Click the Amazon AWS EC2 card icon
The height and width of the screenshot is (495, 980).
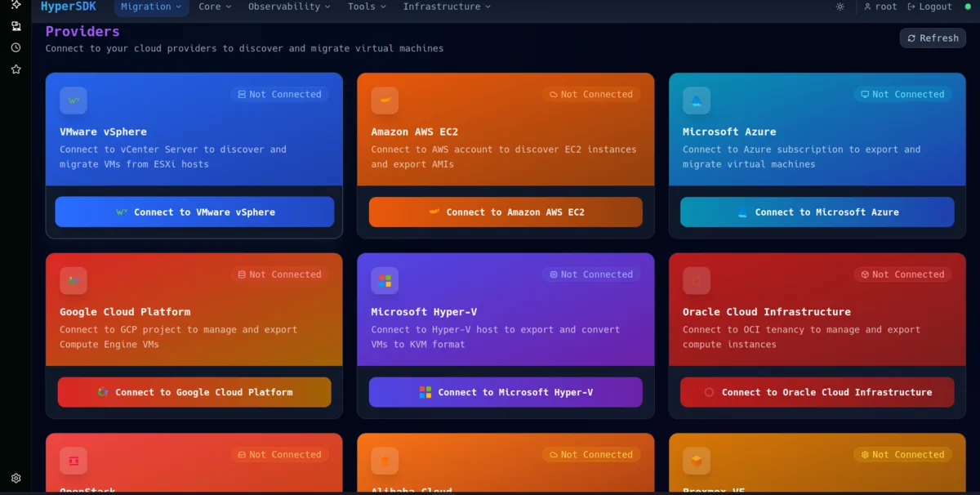pyautogui.click(x=385, y=100)
